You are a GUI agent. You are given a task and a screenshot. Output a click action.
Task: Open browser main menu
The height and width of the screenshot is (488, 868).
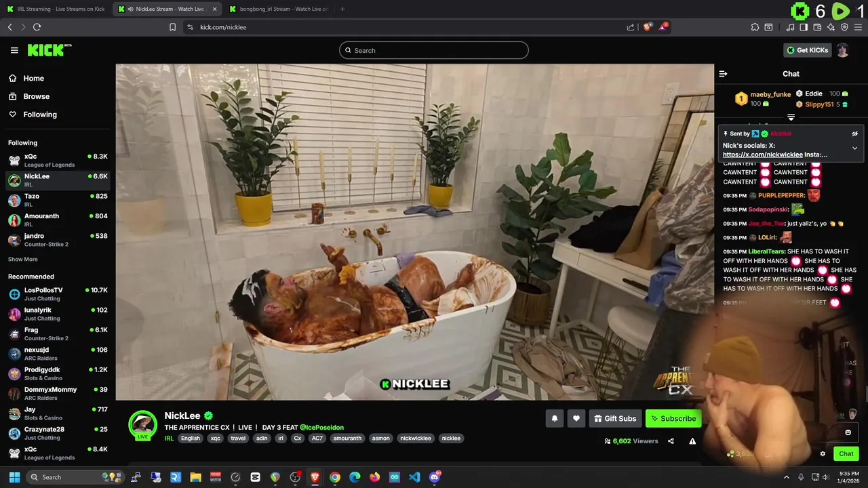(x=858, y=27)
